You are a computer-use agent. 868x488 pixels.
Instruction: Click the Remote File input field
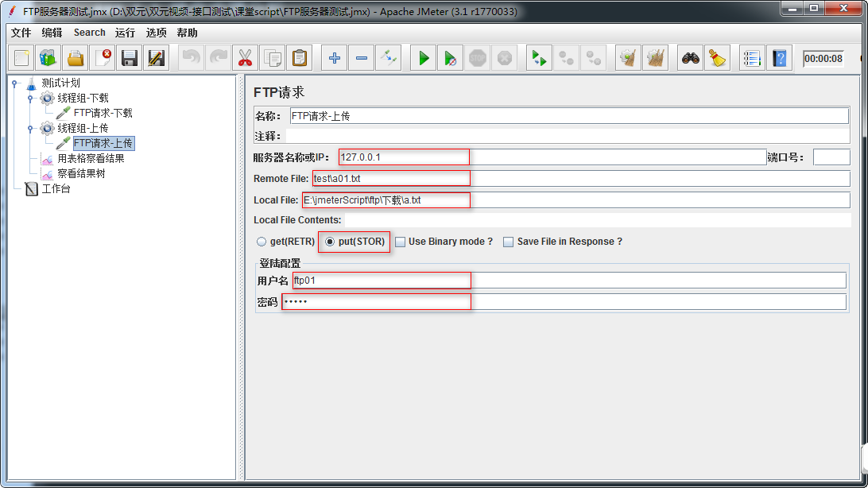pos(581,179)
